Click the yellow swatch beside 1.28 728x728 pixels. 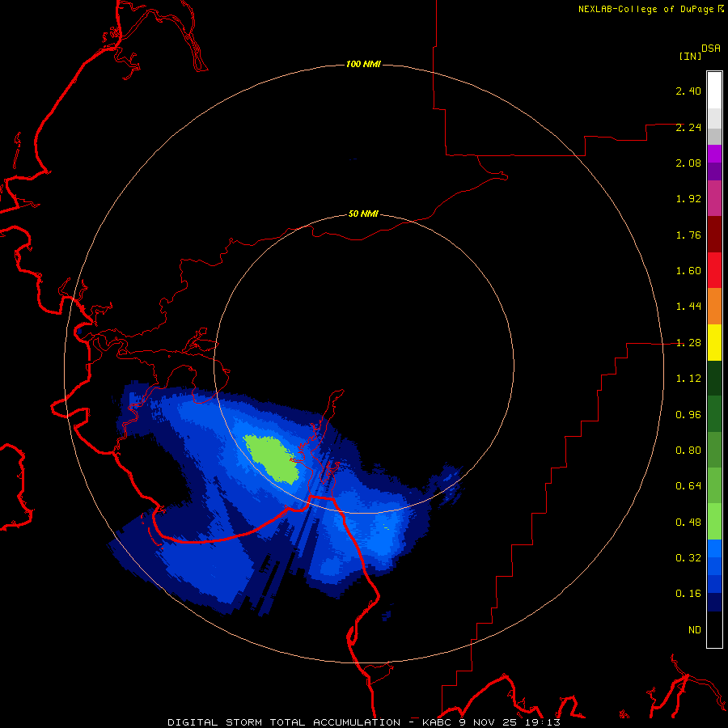pyautogui.click(x=714, y=342)
